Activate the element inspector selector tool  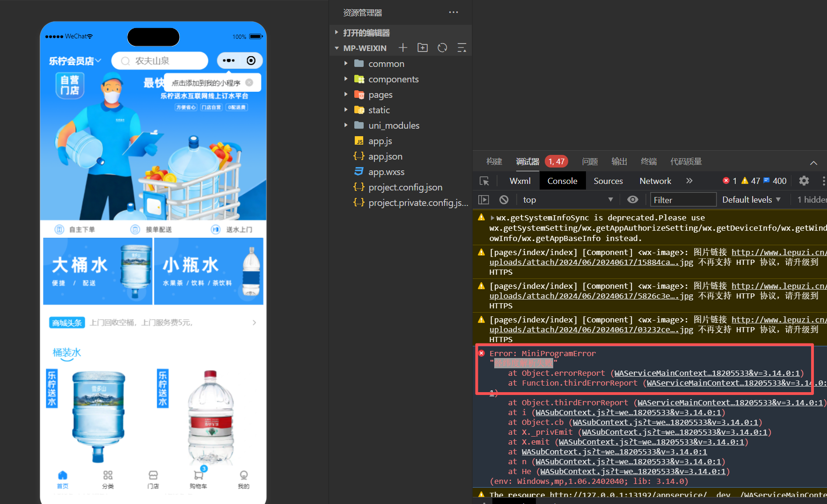point(484,181)
